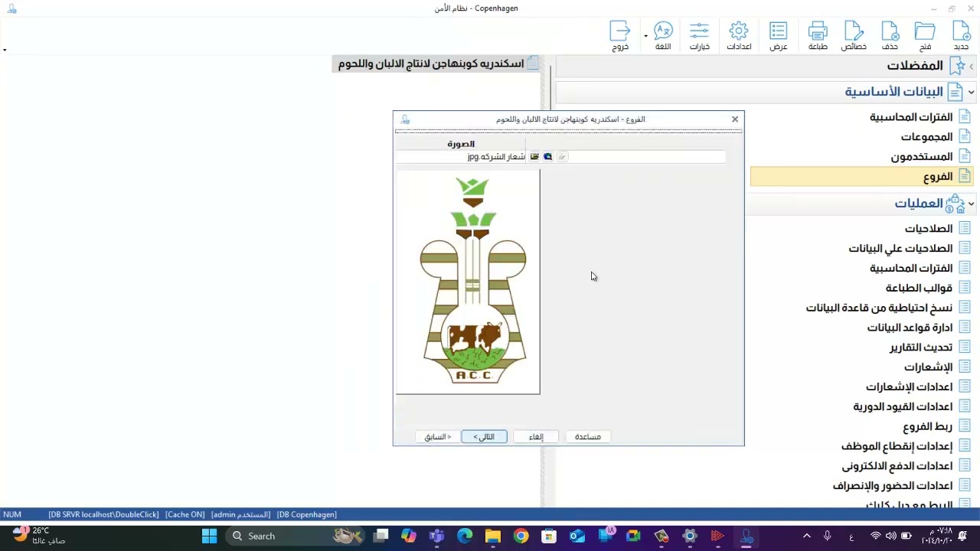Screen dimensions: 980x551
Task: Click the clear image eraser icon
Action: (562, 157)
